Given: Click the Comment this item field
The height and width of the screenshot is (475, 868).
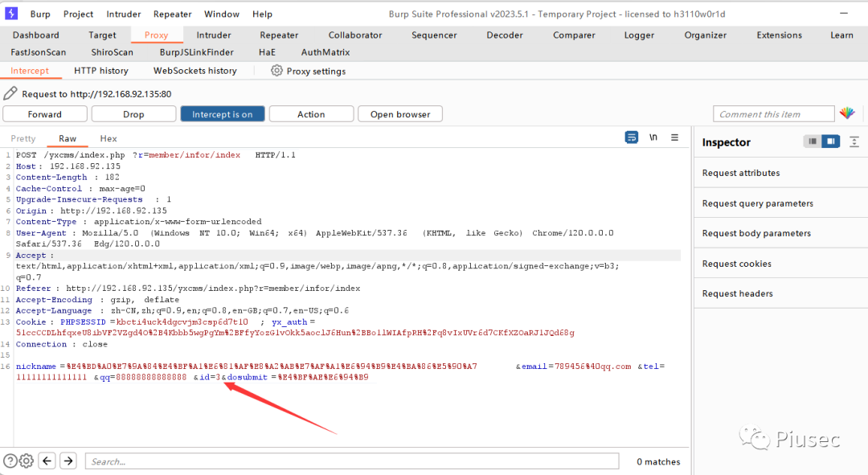Looking at the screenshot, I should point(773,114).
